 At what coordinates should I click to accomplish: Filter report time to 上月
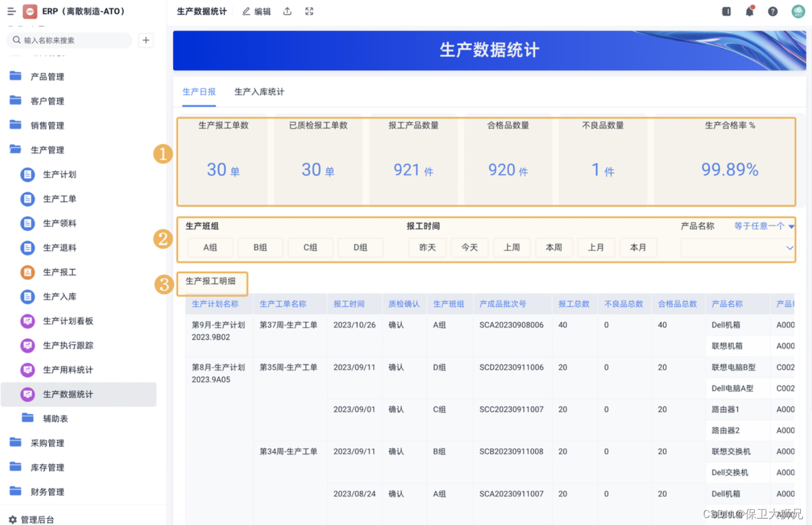pyautogui.click(x=596, y=247)
